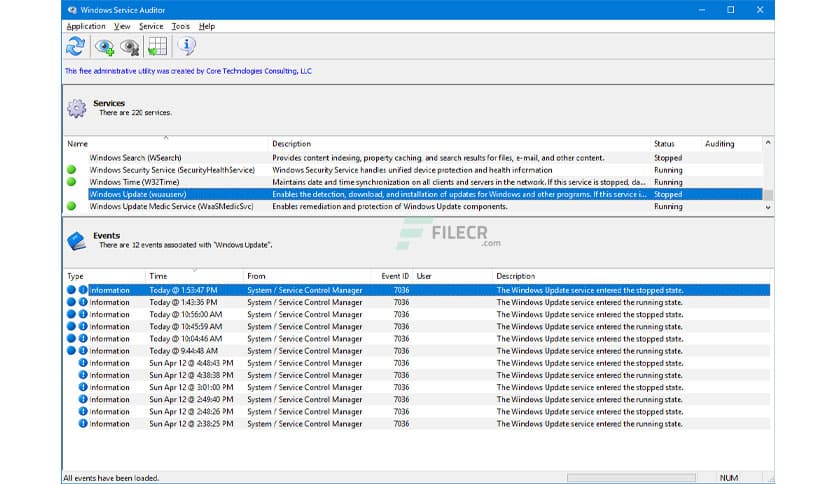Screen dimensions: 836x484
Task: Maximize the Windows Service Auditor window
Action: [x=730, y=10]
